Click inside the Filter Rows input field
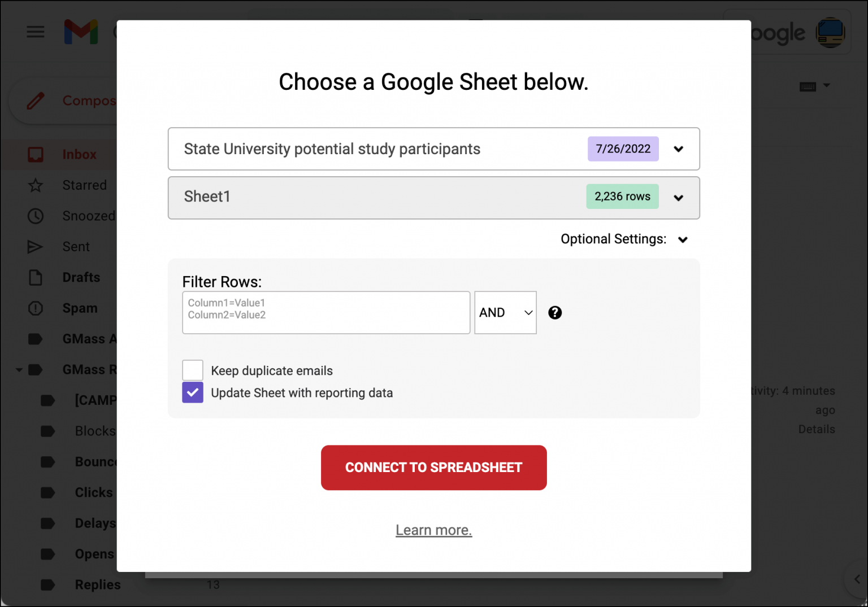 click(325, 312)
